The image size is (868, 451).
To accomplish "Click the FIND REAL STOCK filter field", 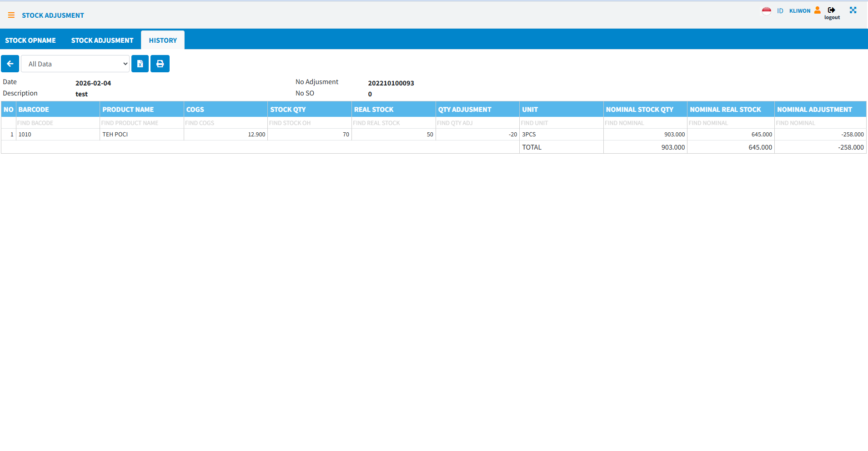I will pyautogui.click(x=394, y=123).
